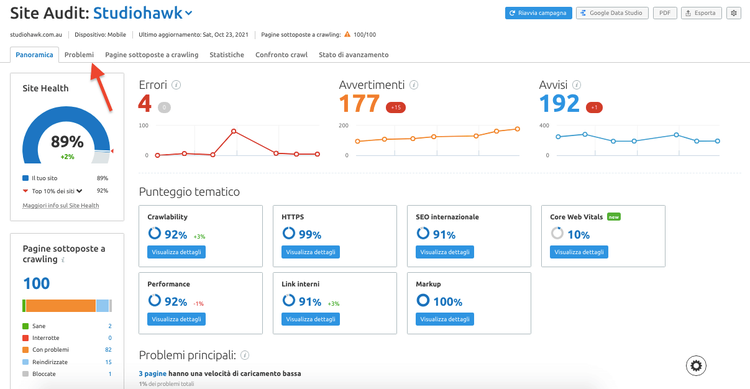Screen dimensions: 750x389
Task: Click last data point on Avvertimenti chart
Action: coord(517,129)
